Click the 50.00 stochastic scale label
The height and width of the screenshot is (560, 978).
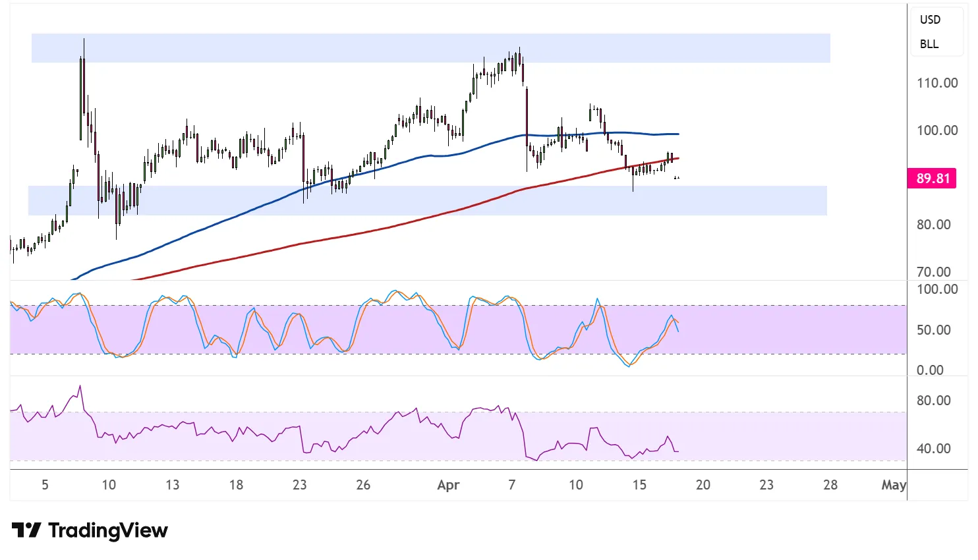[933, 330]
